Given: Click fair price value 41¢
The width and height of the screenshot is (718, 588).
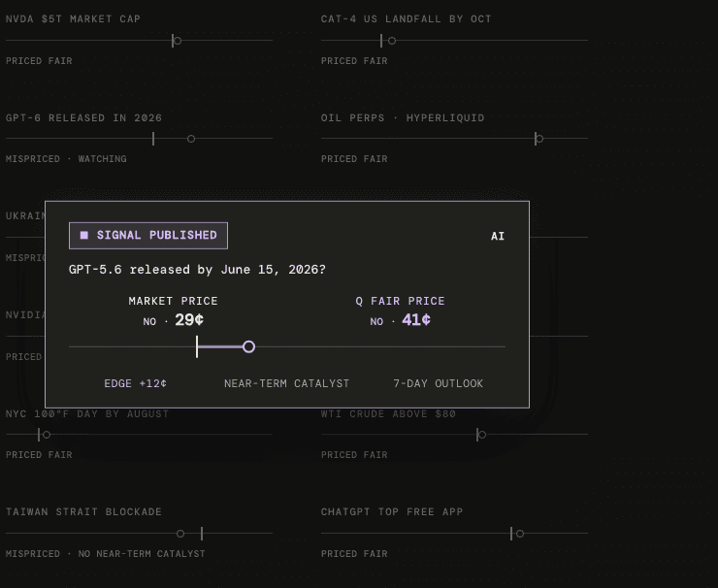Looking at the screenshot, I should click(416, 319).
